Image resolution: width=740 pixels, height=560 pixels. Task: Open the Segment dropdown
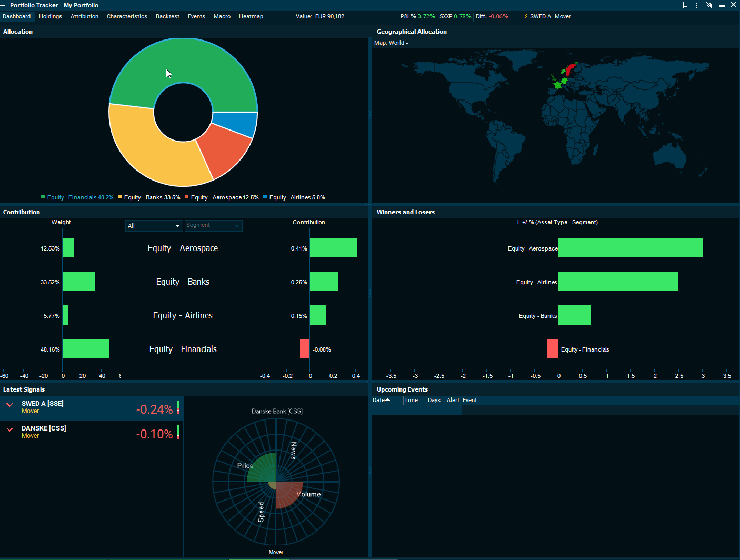(213, 226)
